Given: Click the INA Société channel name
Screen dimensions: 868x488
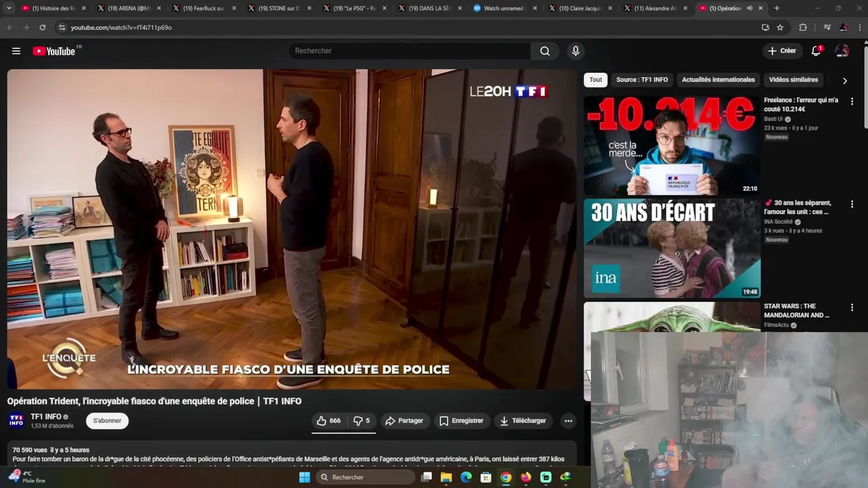Looking at the screenshot, I should tap(778, 222).
